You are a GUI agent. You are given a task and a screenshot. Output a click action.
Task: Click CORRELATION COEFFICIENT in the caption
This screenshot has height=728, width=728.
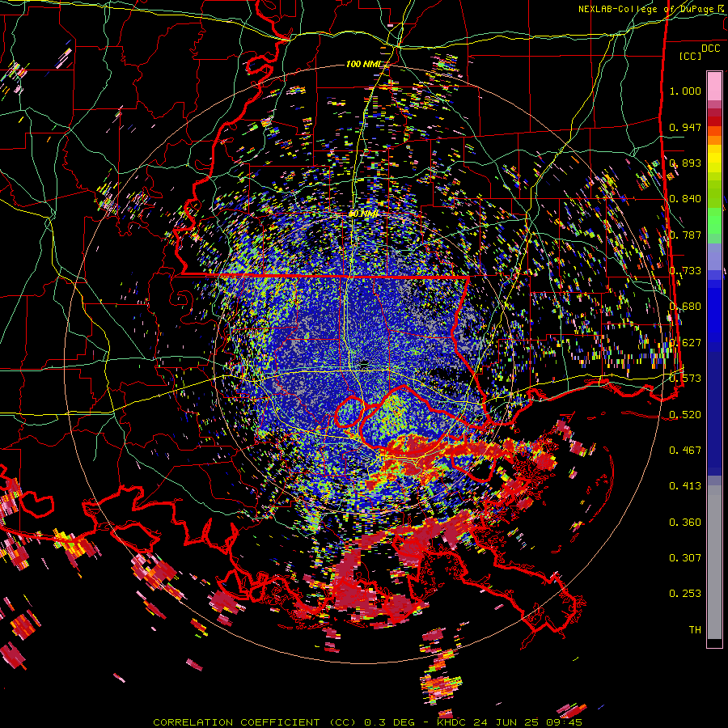(236, 722)
